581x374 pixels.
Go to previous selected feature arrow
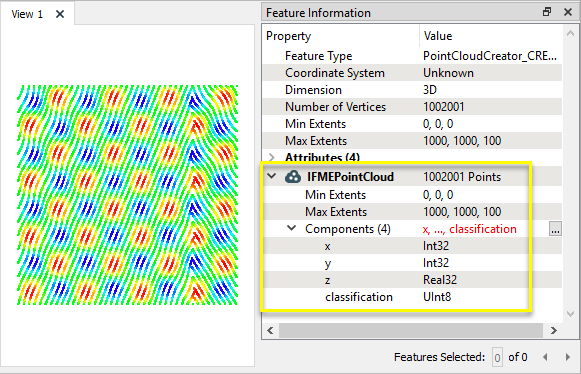tap(545, 357)
